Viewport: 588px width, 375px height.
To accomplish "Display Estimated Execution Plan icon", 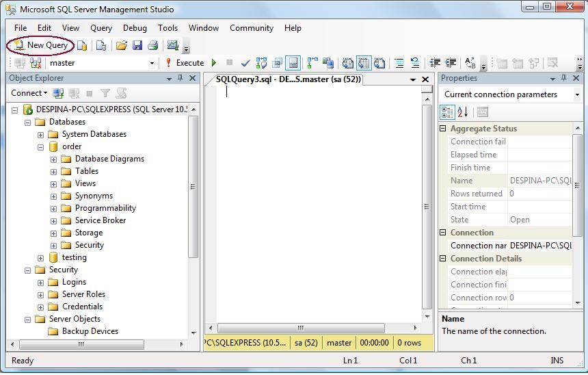I will click(x=261, y=63).
